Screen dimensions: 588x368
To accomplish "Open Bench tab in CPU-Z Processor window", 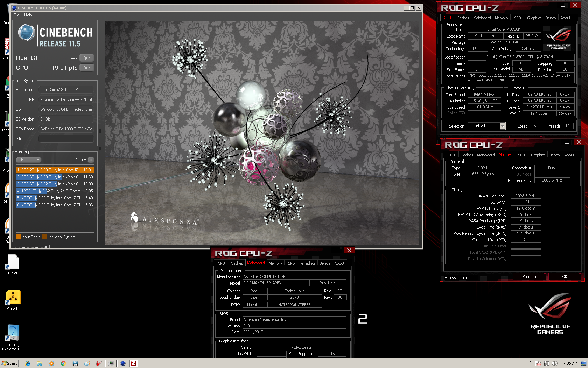I will click(x=551, y=18).
